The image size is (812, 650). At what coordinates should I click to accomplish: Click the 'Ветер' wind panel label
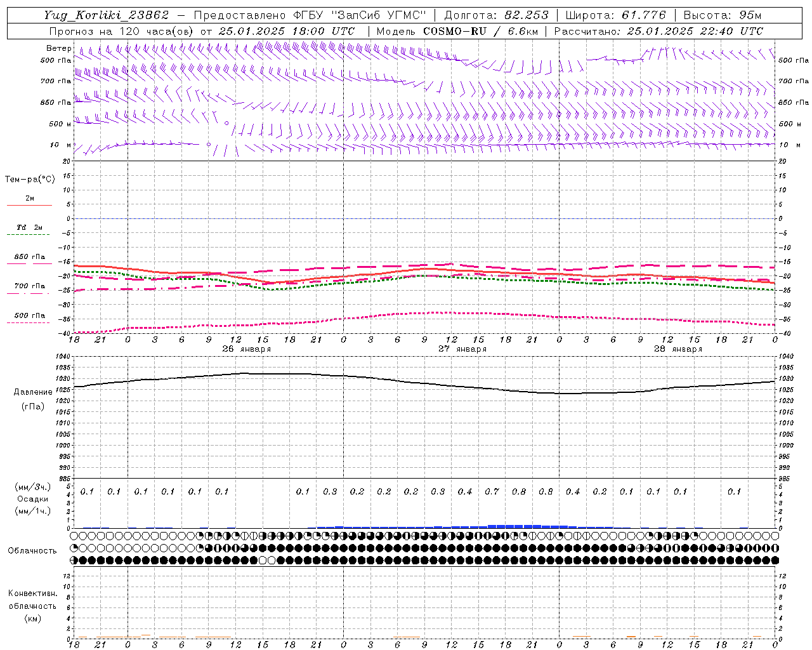58,48
